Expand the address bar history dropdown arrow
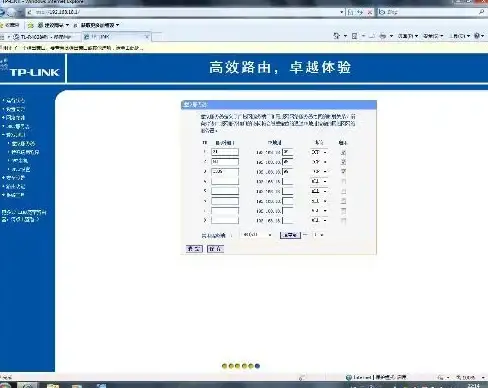This screenshot has width=488, height=388. (342, 12)
